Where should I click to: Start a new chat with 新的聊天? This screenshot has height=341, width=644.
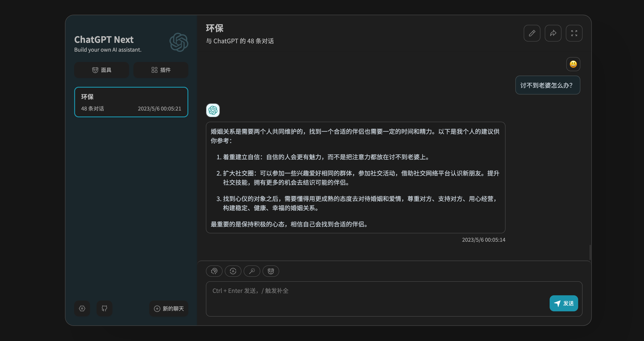pos(169,308)
